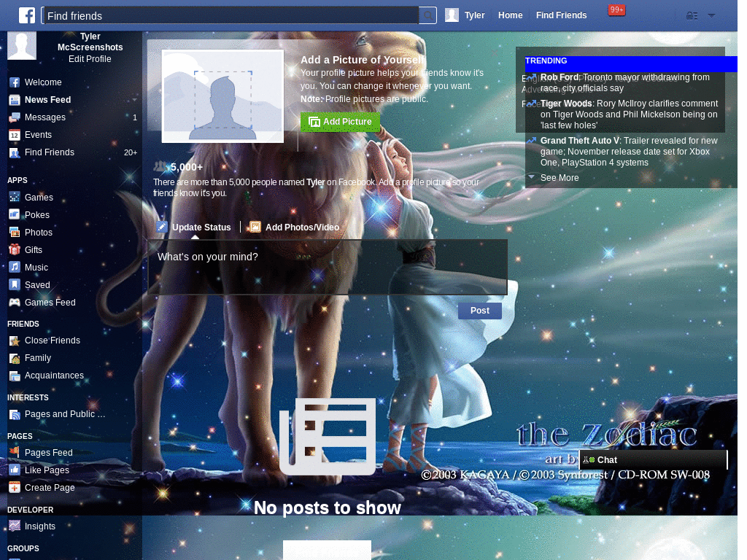Open the Family list icon
The image size is (747, 560).
[15, 358]
